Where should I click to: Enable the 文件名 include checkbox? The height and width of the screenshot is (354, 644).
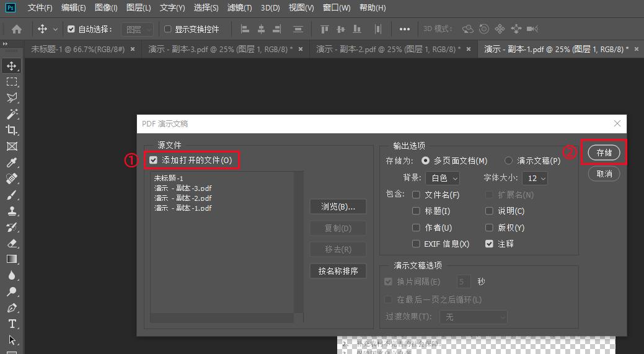[x=416, y=195]
